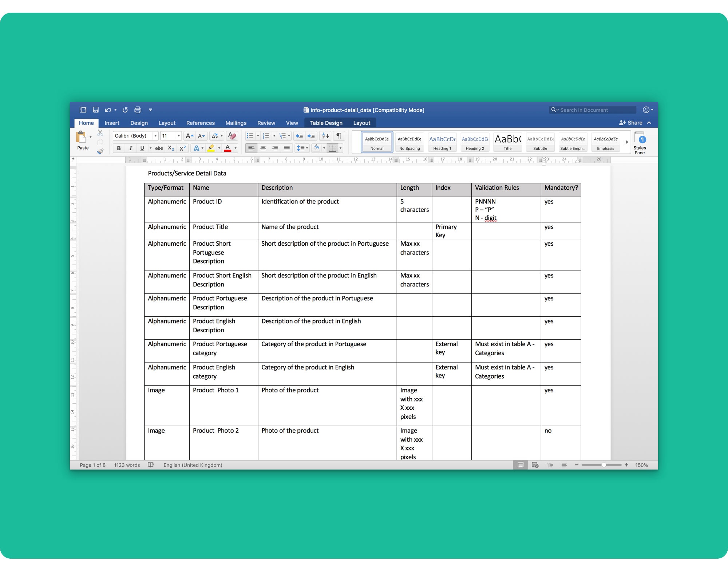Toggle italic formatting

click(130, 148)
